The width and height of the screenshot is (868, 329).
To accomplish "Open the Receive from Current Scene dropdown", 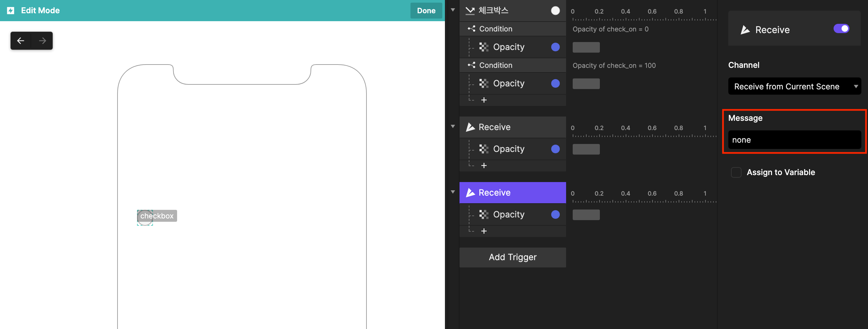I will 794,86.
